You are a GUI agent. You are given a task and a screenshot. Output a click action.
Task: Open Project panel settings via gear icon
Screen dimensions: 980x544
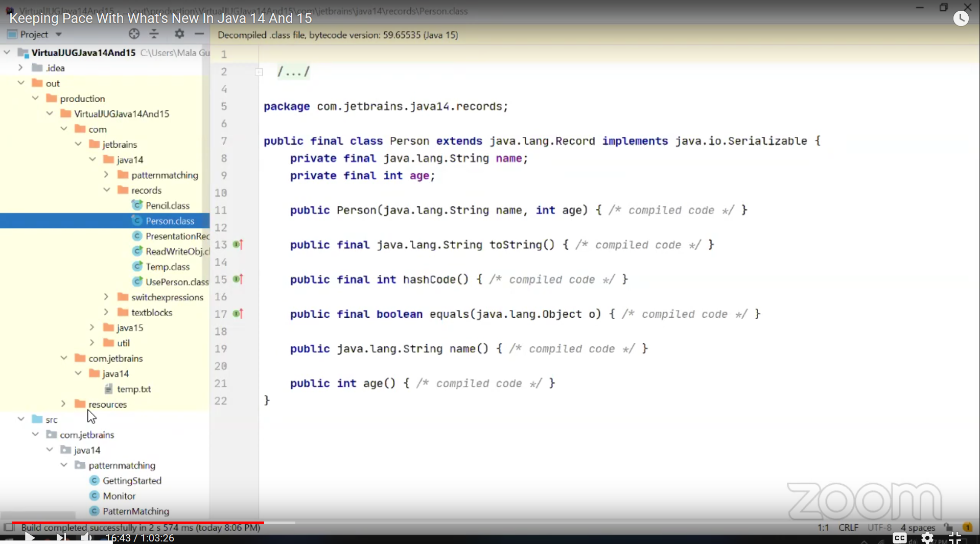(x=179, y=34)
